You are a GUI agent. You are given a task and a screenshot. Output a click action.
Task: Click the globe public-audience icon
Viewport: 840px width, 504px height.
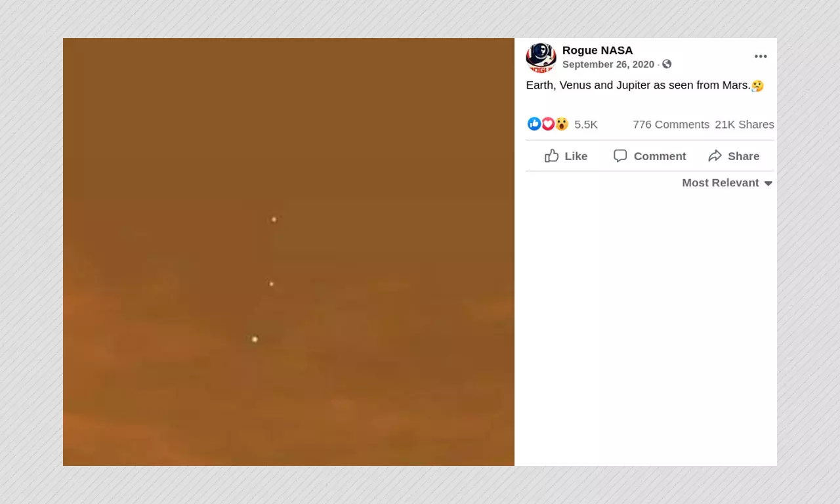(667, 64)
